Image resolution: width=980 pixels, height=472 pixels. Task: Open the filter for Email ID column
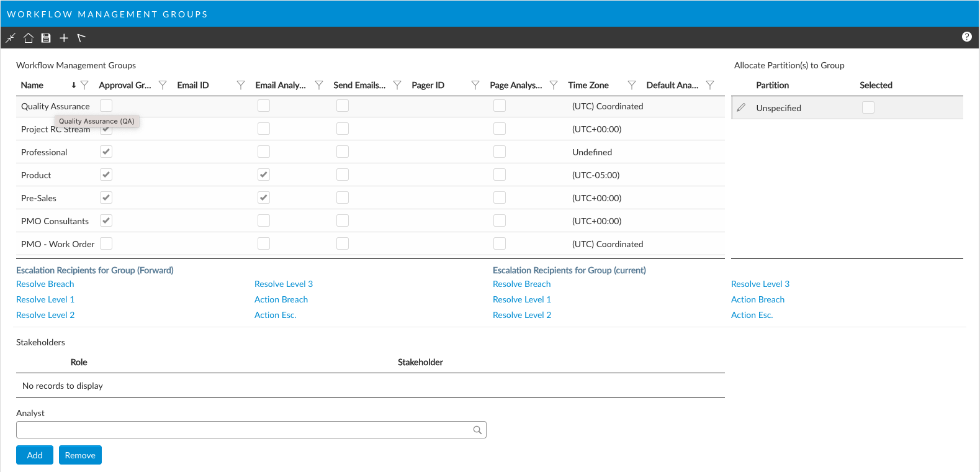(x=241, y=85)
